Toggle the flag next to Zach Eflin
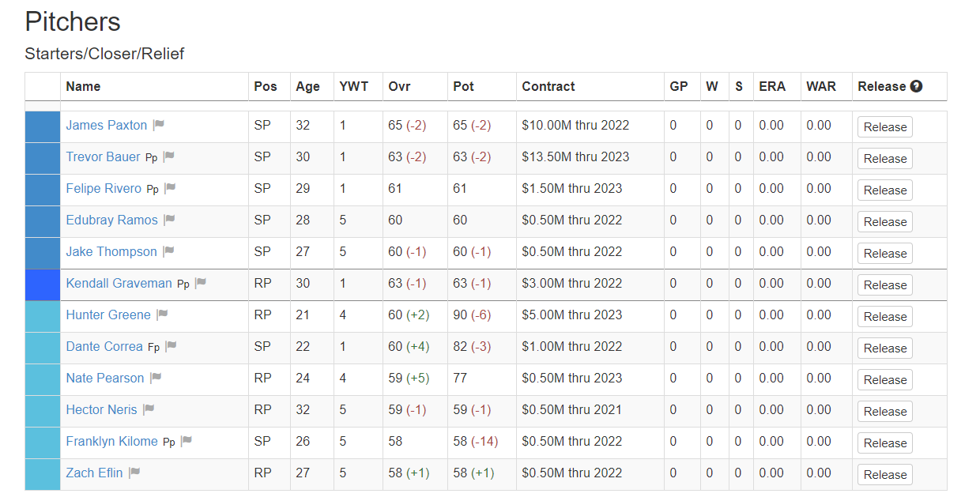980x501 pixels. (134, 473)
